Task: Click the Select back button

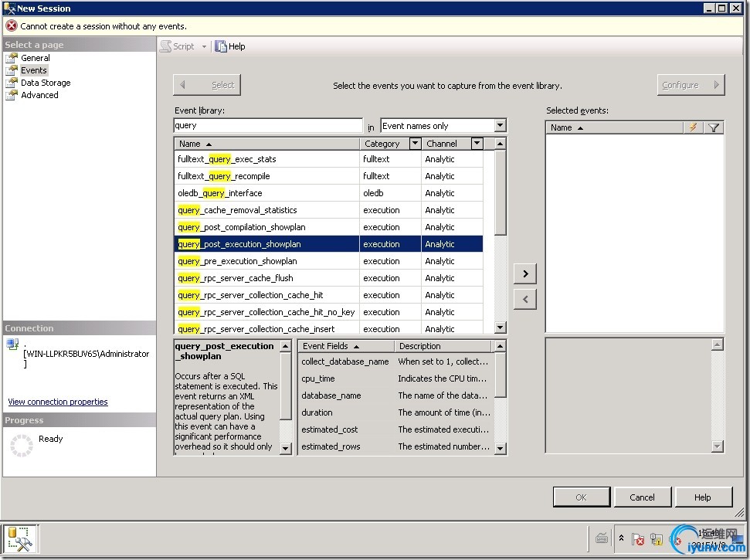Action: coord(207,85)
